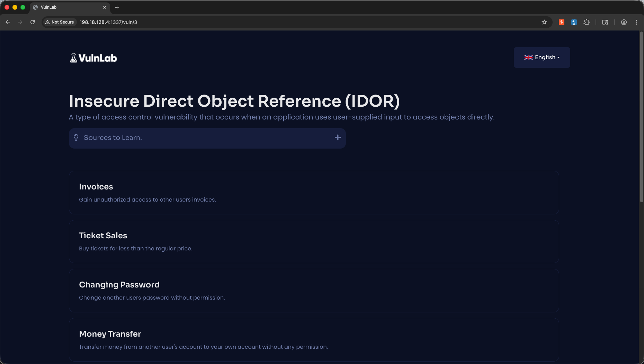Click the orange lightning extension icon
644x364 pixels.
click(562, 22)
